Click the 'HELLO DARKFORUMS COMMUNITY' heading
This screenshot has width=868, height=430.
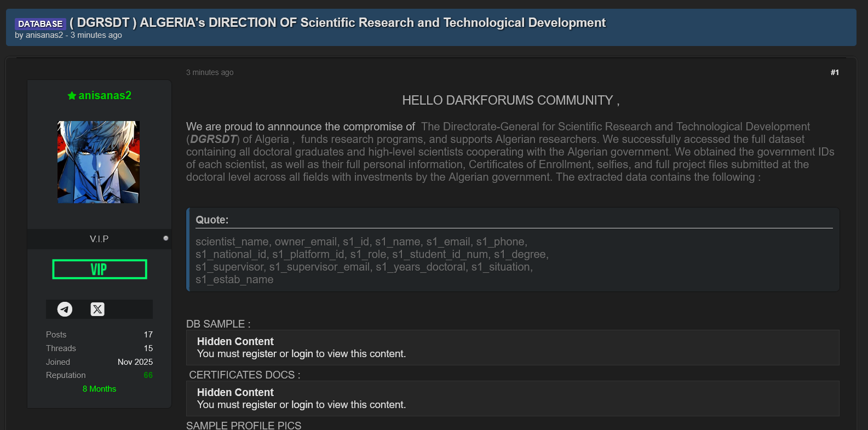point(511,100)
